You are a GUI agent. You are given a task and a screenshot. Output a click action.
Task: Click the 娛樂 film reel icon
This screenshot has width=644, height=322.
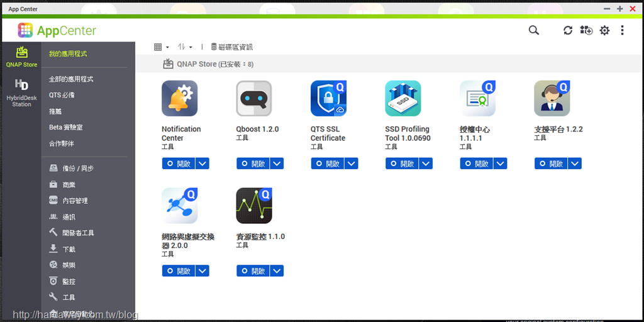(53, 265)
